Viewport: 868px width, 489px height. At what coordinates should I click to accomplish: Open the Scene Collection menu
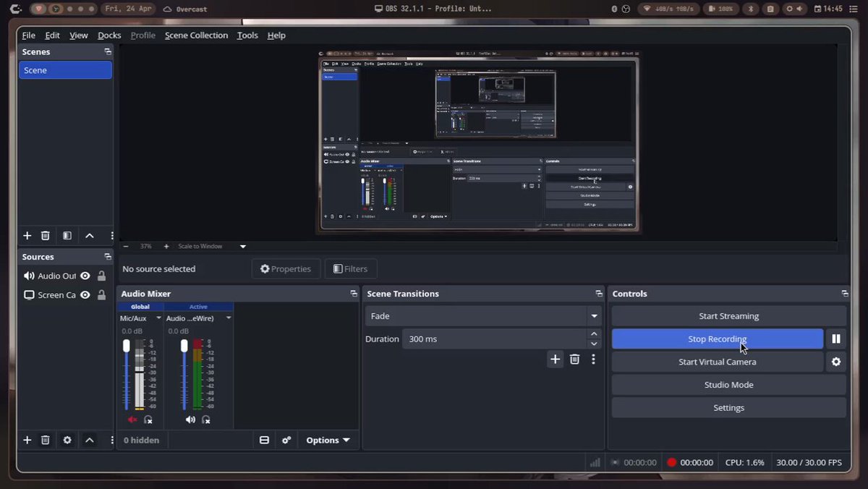(196, 35)
